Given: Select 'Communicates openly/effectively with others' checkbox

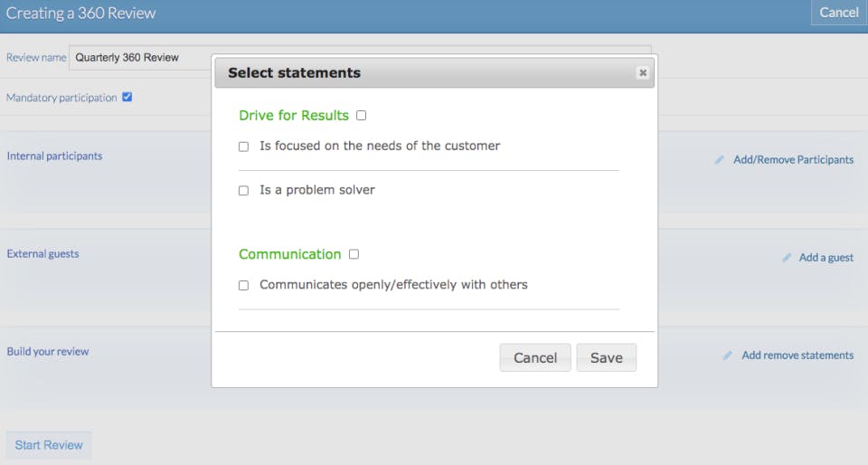Looking at the screenshot, I should [x=243, y=285].
